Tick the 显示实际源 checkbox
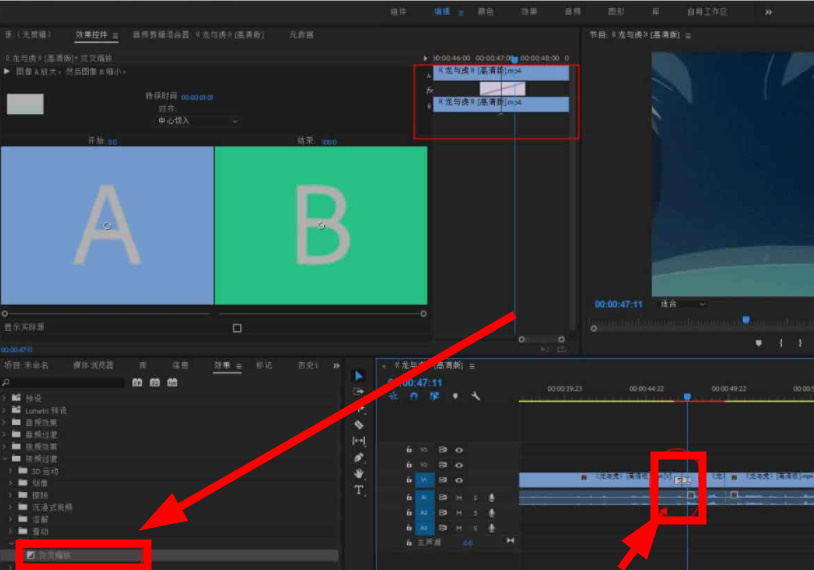 [x=237, y=328]
